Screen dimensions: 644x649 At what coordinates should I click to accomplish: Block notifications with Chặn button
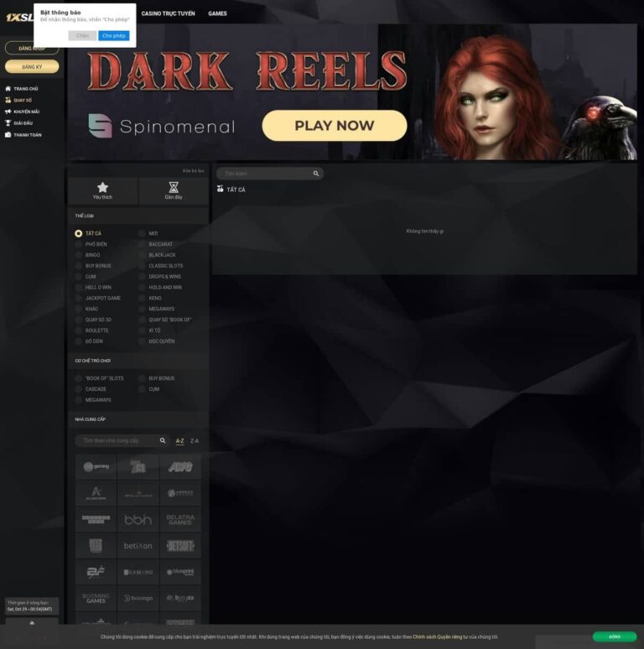82,35
